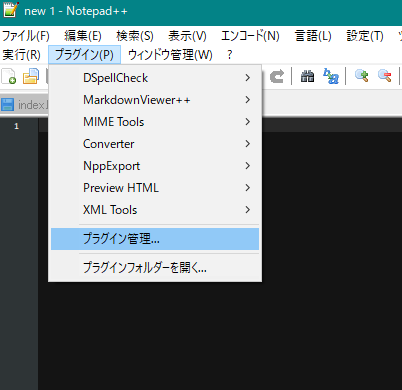The image size is (402, 390).
Task: Expand the DSpellCheck submenu arrow
Action: point(247,78)
